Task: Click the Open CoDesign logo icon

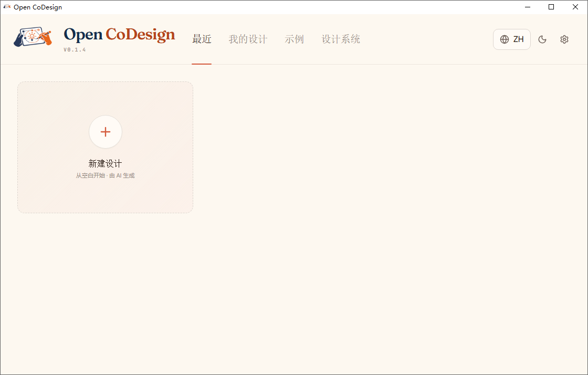Action: 33,38
